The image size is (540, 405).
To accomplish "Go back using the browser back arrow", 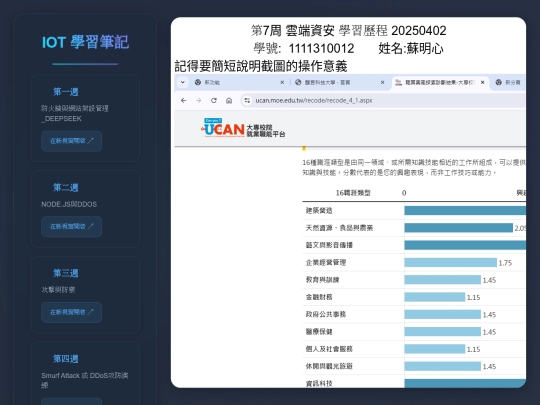I will coord(184,101).
